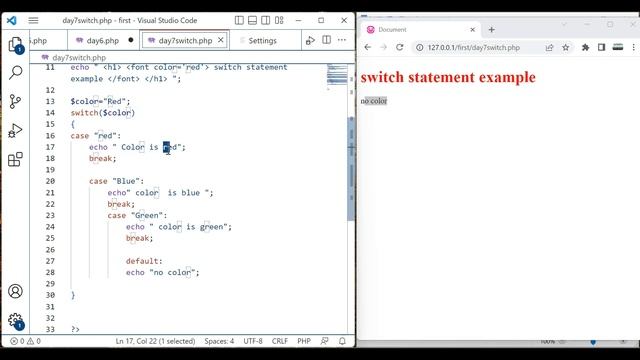Click the Run code icon in editor toolbar
This screenshot has width=640, height=360.
click(310, 40)
